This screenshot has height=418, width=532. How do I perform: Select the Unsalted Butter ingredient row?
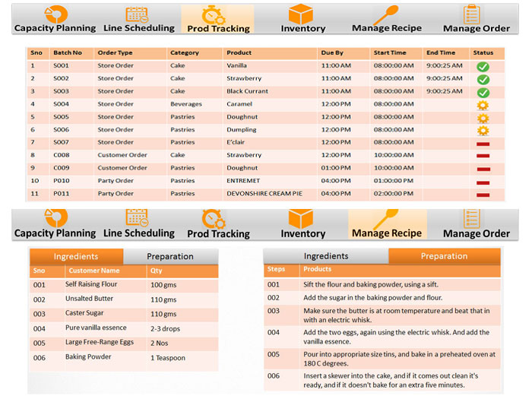coord(124,299)
